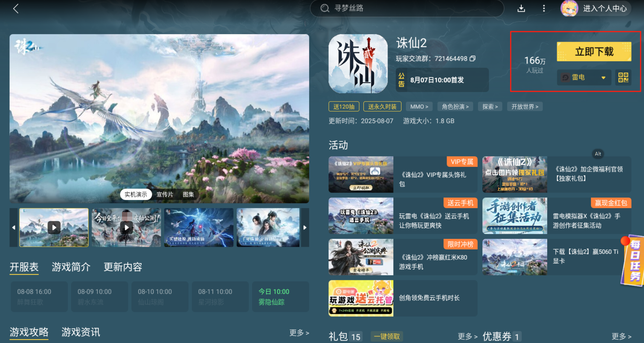
Task: Select the 游戏资讯 tab
Action: tap(81, 332)
